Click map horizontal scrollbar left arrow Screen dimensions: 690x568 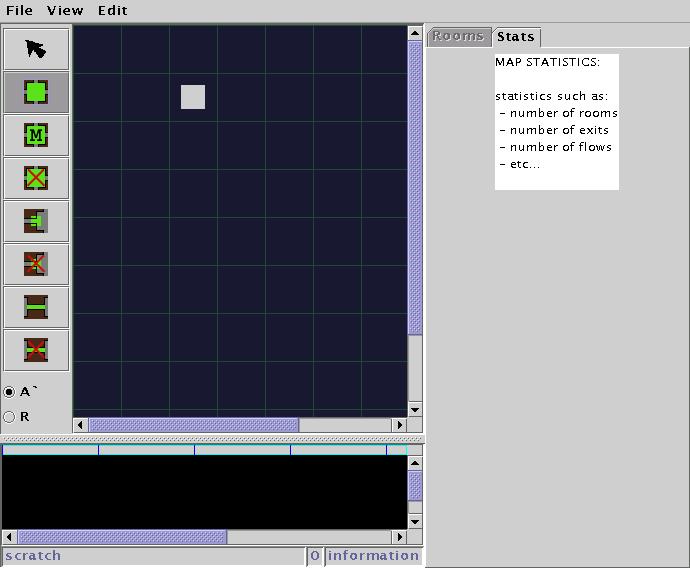click(x=80, y=425)
